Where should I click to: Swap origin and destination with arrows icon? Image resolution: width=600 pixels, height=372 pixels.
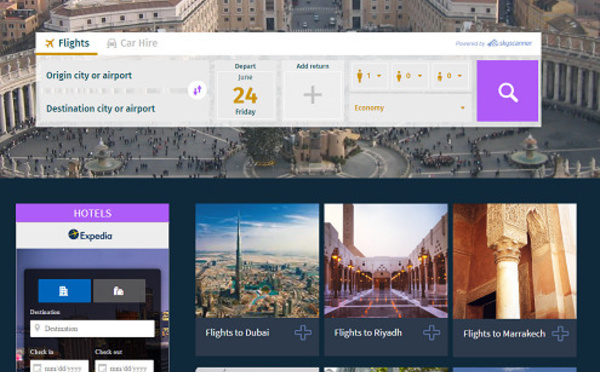[x=197, y=90]
